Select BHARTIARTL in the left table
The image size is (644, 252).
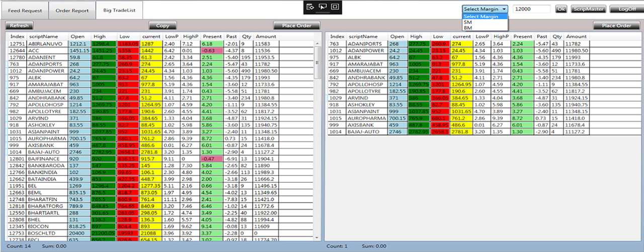[160, 213]
